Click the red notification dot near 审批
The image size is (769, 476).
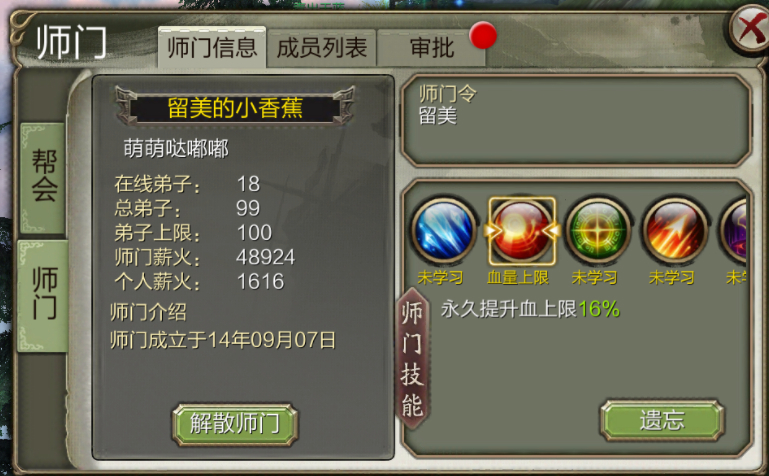tap(483, 35)
